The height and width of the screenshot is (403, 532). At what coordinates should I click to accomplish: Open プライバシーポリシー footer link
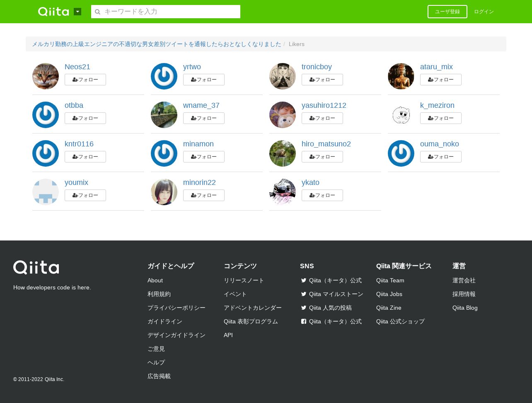click(177, 308)
